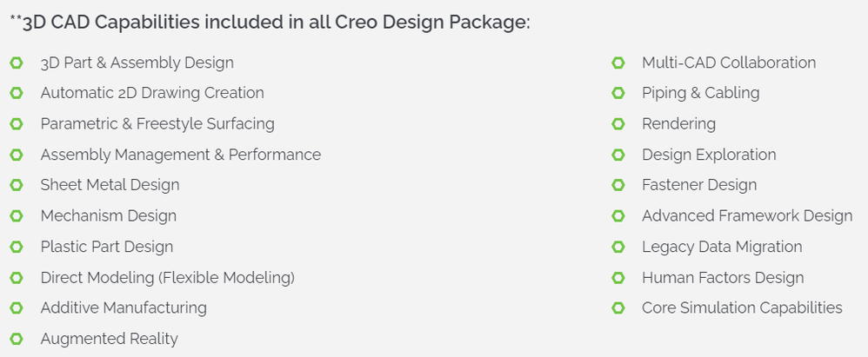Click the hexagon icon beside Additive Manufacturing
The image size is (868, 357).
16,307
